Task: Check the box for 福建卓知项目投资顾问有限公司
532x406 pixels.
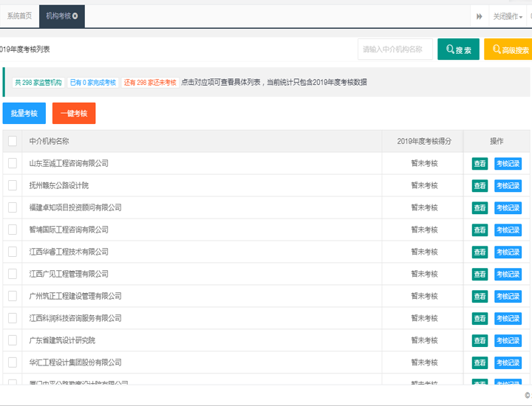Action: point(13,207)
